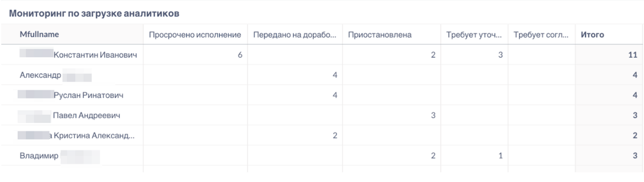Click value 2 in Кристина's row

click(335, 136)
